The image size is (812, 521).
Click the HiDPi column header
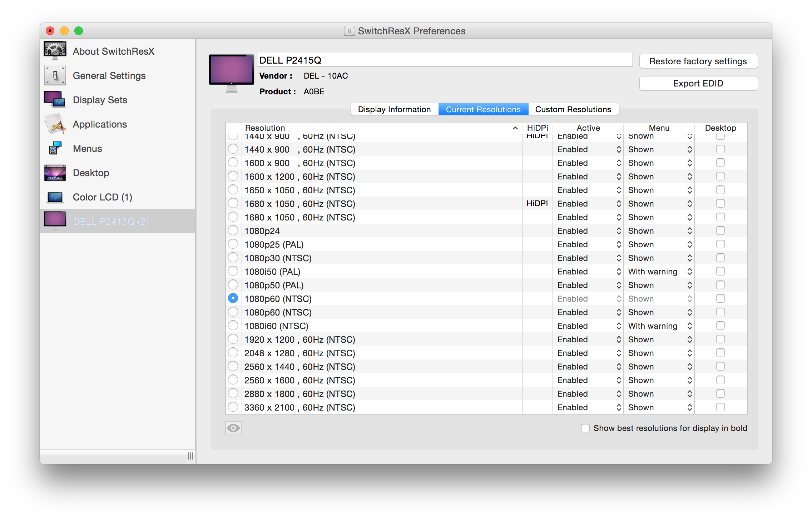pos(538,128)
